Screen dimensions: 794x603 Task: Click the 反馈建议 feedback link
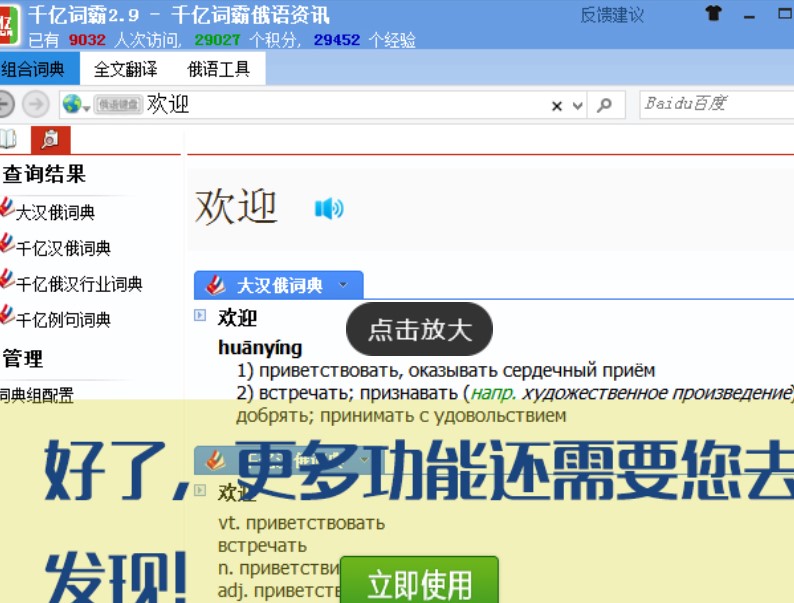(x=612, y=15)
